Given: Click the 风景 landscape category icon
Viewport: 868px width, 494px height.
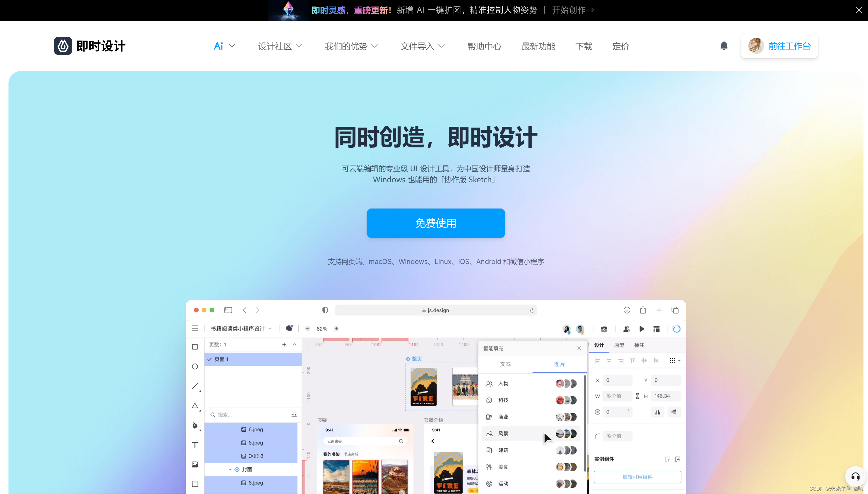Looking at the screenshot, I should tap(489, 434).
